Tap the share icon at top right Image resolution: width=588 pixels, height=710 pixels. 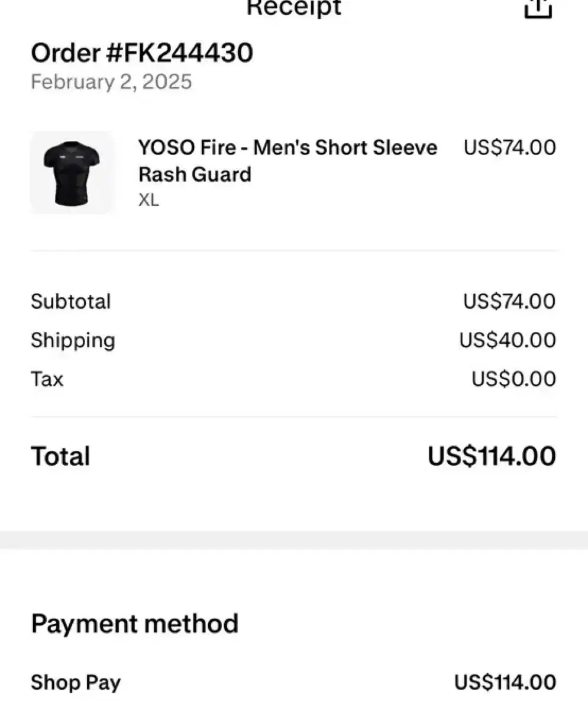538,8
